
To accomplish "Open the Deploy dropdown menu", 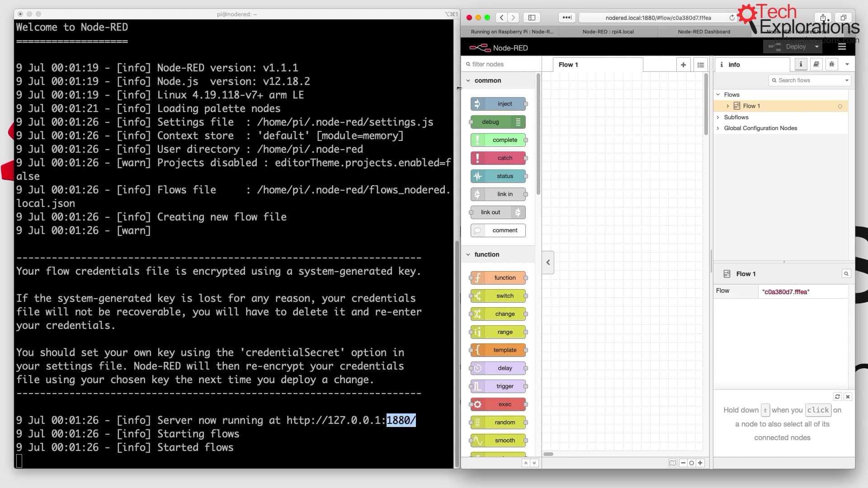I will click(817, 47).
